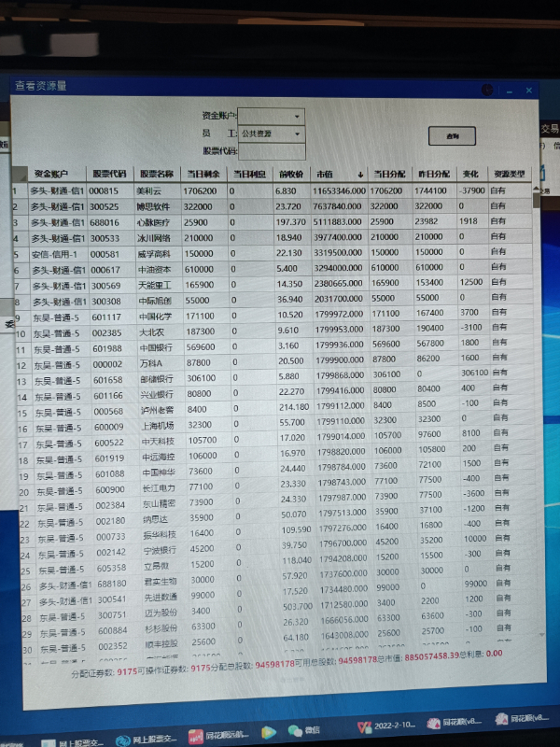Select market value cell 11653346.000

339,191
